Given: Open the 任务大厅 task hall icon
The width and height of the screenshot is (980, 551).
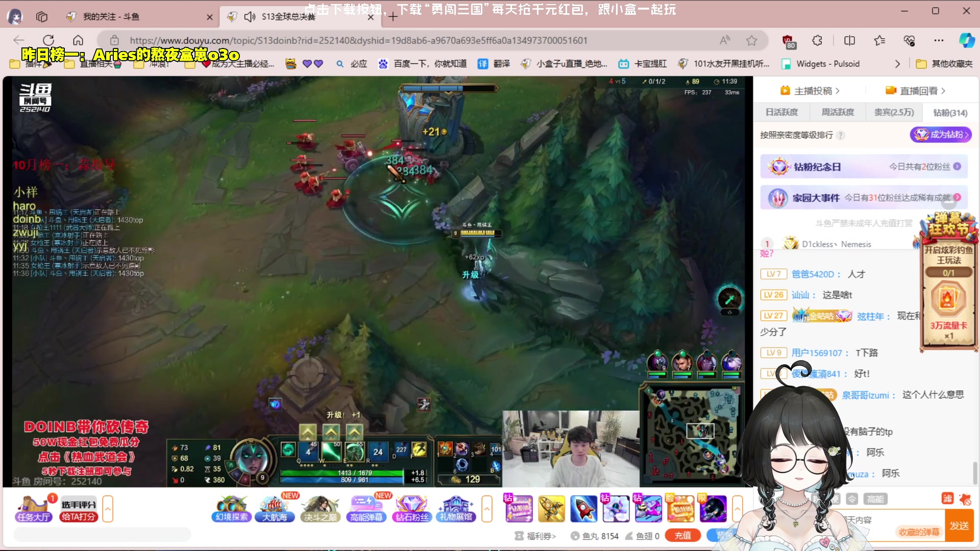Looking at the screenshot, I should coord(34,509).
